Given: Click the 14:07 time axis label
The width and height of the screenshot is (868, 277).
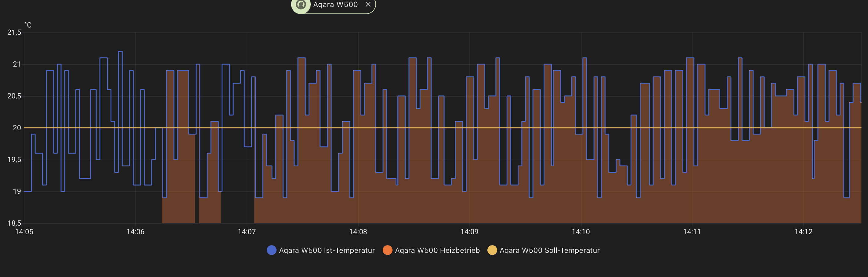Looking at the screenshot, I should pos(247,232).
